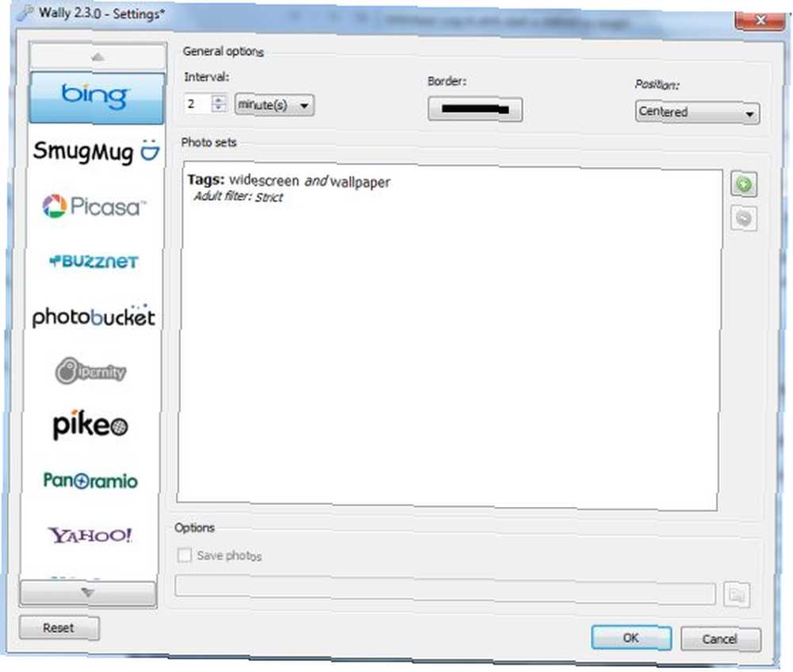Expand the Position dropdown showing Centered
The image size is (793, 672).
pos(697,112)
